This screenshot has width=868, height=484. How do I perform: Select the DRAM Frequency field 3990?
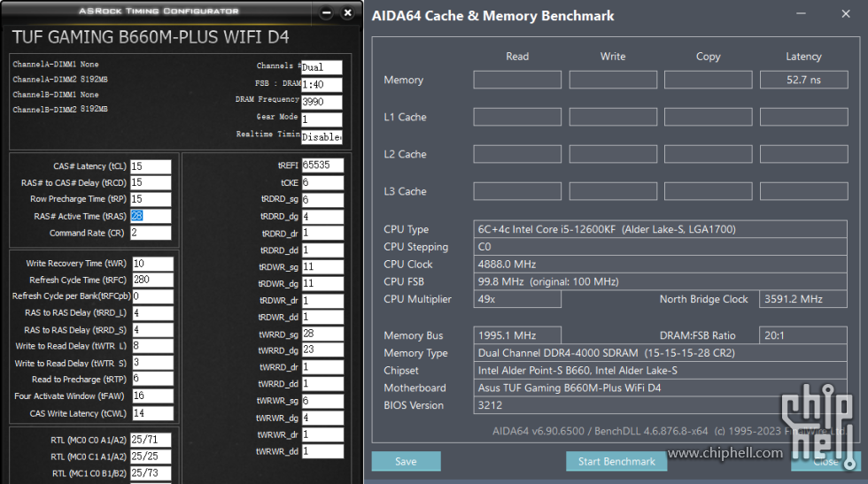322,102
